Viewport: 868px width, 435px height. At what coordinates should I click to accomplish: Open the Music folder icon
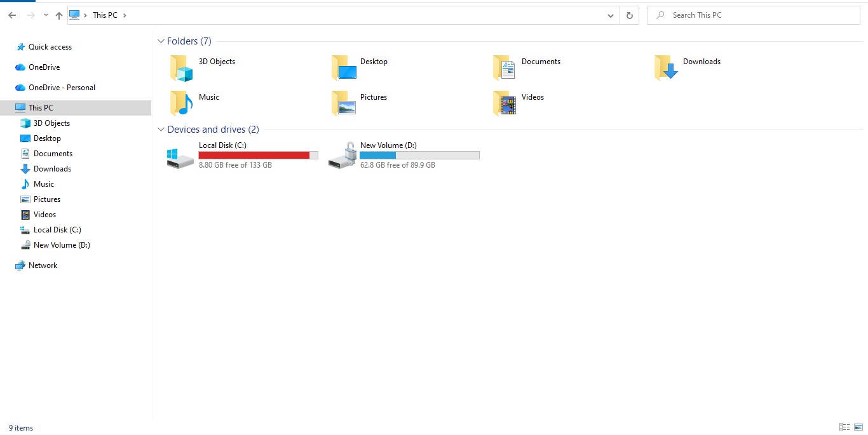click(181, 104)
